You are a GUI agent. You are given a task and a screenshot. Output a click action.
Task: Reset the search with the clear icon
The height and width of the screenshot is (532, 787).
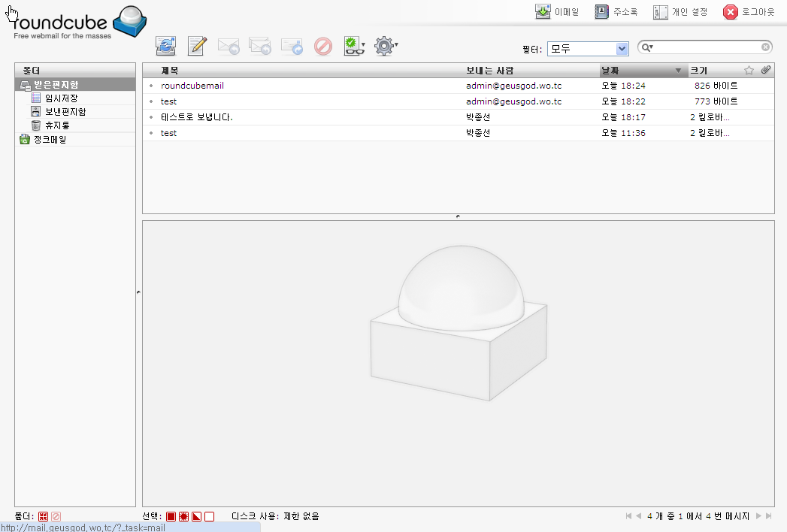[x=765, y=47]
